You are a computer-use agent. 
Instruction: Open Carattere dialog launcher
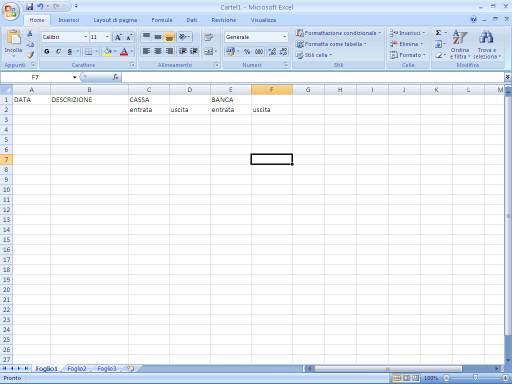pyautogui.click(x=132, y=65)
